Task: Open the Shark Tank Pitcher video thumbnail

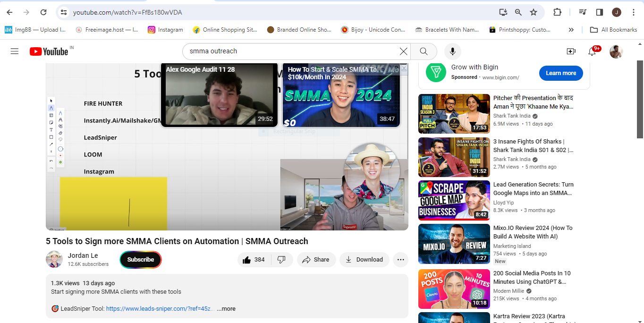Action: (x=454, y=114)
